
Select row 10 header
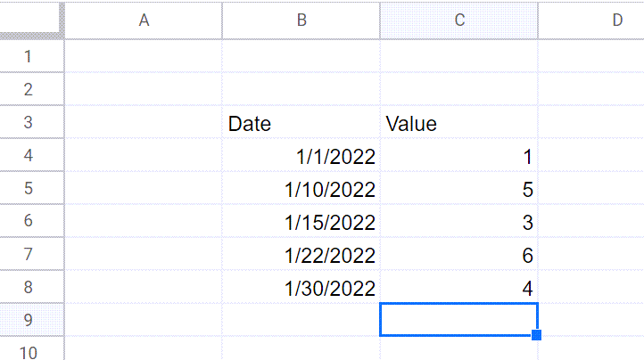(x=28, y=351)
